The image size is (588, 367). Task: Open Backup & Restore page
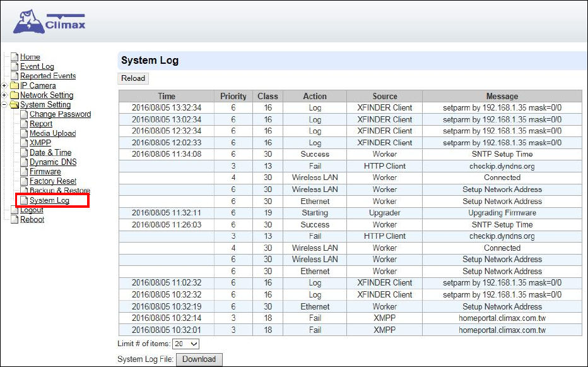click(x=60, y=190)
